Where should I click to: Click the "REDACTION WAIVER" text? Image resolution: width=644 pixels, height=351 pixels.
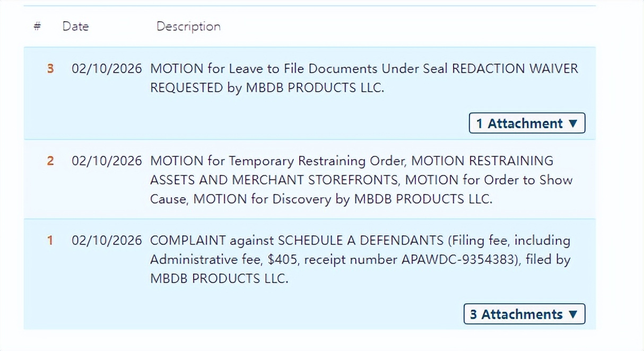(515, 69)
